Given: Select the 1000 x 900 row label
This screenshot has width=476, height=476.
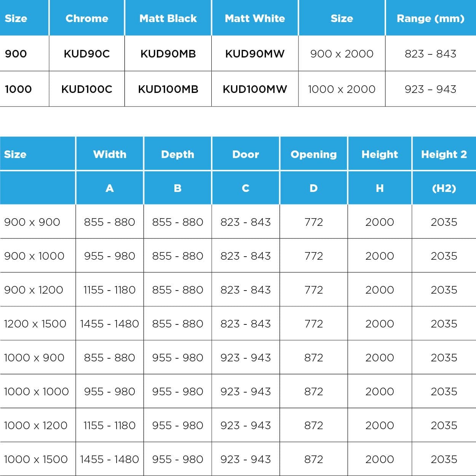Looking at the screenshot, I should coord(34,358).
